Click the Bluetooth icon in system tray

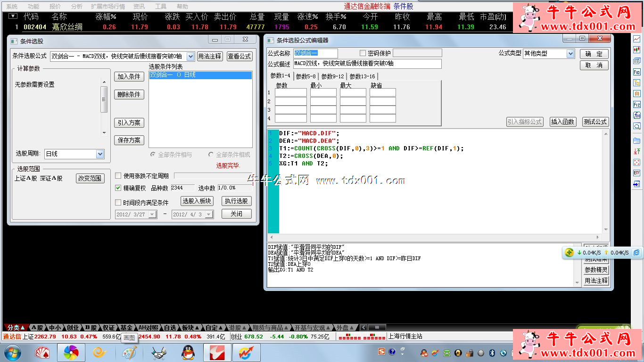click(x=492, y=353)
